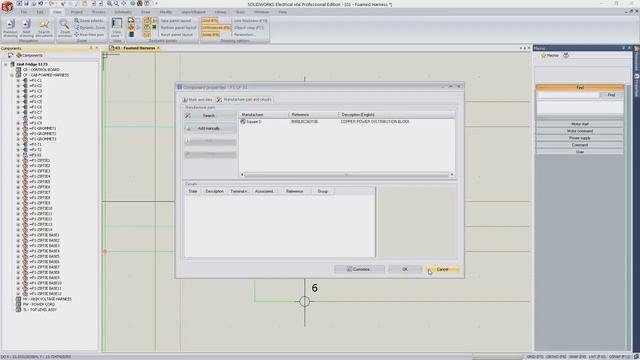Viewport: 640px width, 360px height.
Task: Click Search magnifier icon in dialog
Action: tap(188, 116)
